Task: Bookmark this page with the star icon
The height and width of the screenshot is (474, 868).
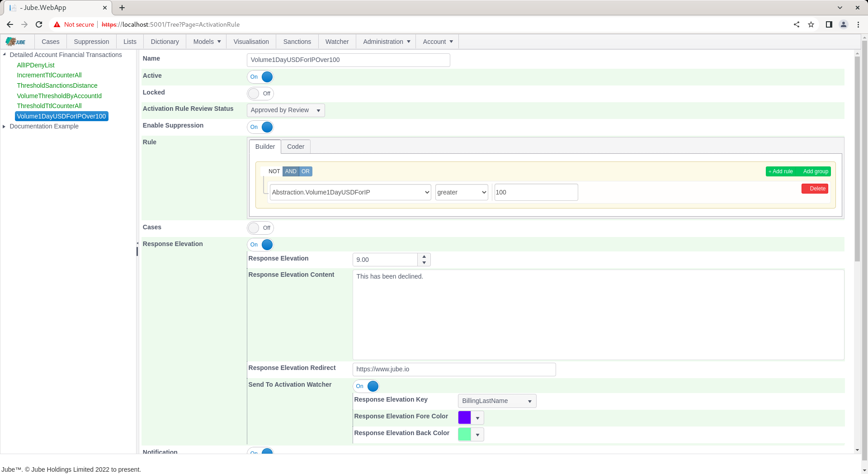Action: pyautogui.click(x=811, y=24)
